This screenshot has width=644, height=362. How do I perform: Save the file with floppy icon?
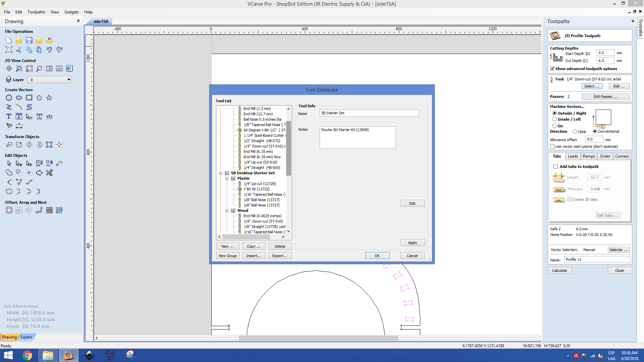click(29, 40)
